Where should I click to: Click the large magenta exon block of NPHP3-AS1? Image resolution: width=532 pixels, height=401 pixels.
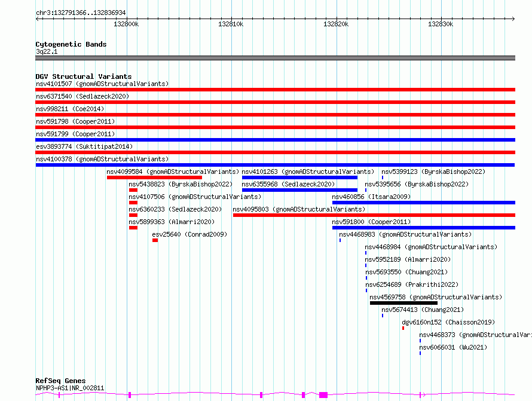click(x=323, y=395)
